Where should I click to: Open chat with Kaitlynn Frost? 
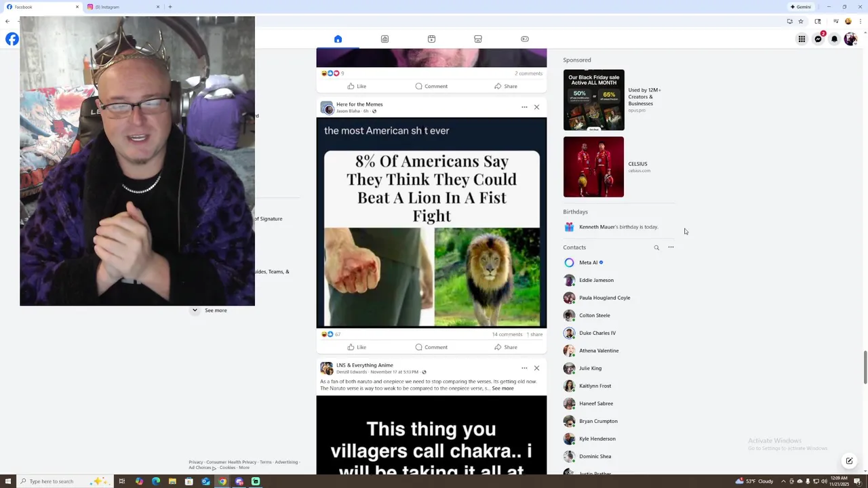coord(587,386)
